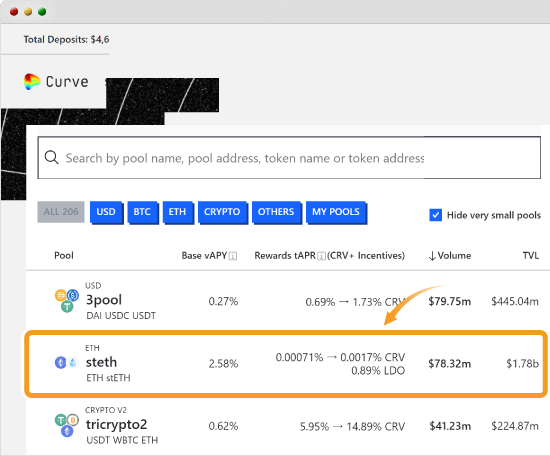This screenshot has width=550, height=456.
Task: Click steth base vAPY 2.58%
Action: tap(223, 364)
